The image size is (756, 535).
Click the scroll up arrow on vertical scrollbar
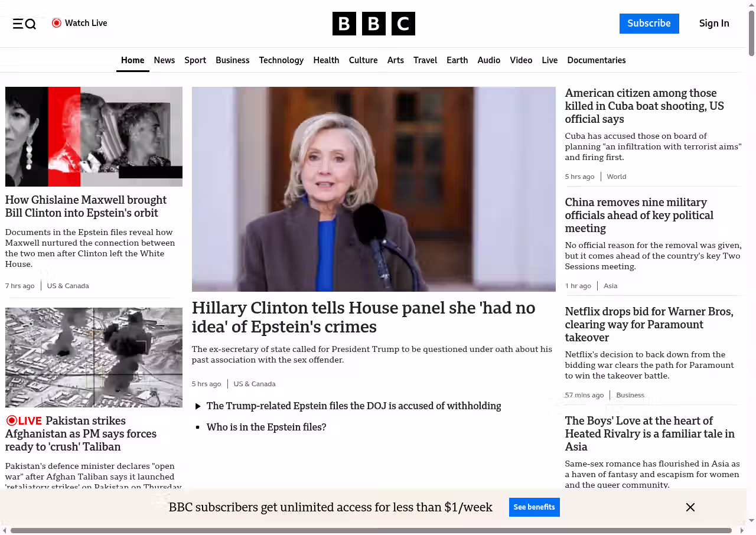(x=751, y=5)
